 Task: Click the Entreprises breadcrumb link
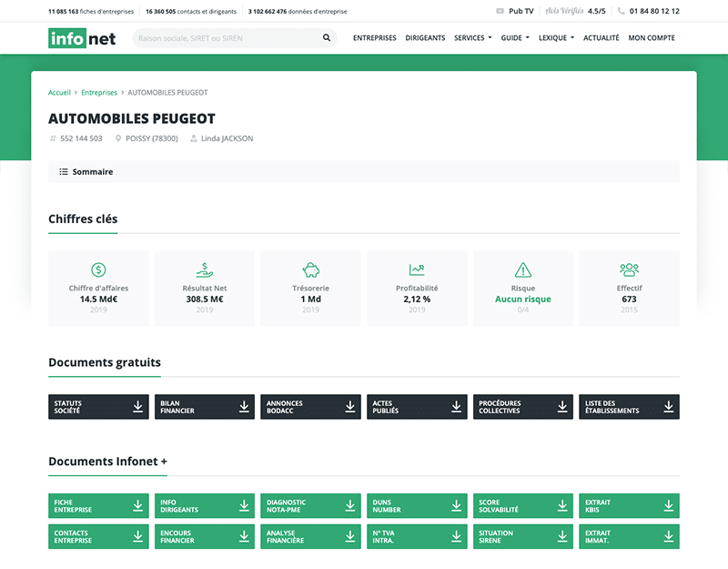point(99,93)
